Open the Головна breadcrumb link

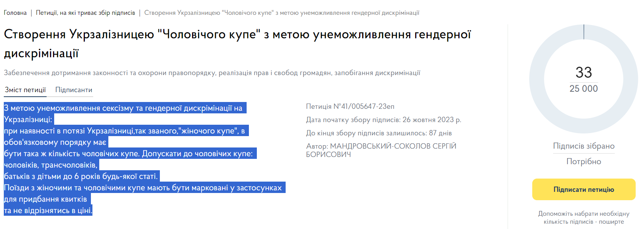tap(15, 13)
